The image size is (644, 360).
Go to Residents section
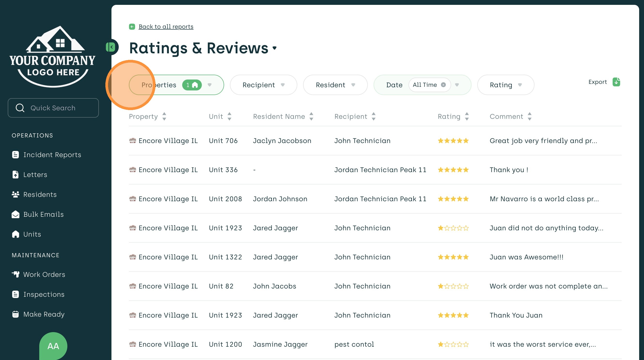(x=40, y=194)
